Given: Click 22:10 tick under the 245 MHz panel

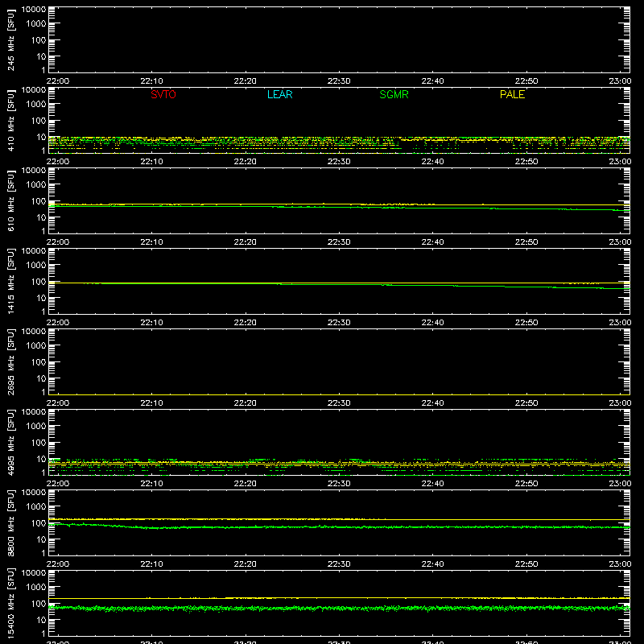Looking at the screenshot, I should pos(151,81).
